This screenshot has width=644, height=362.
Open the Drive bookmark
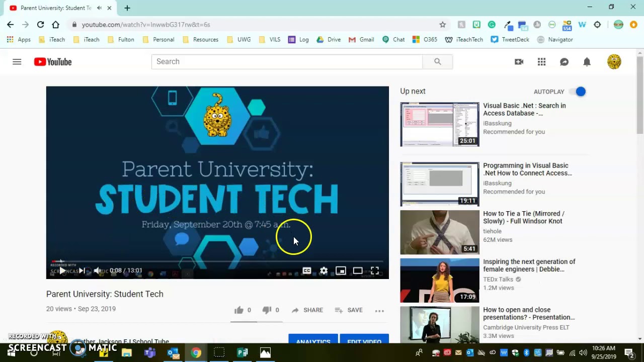[x=329, y=39]
